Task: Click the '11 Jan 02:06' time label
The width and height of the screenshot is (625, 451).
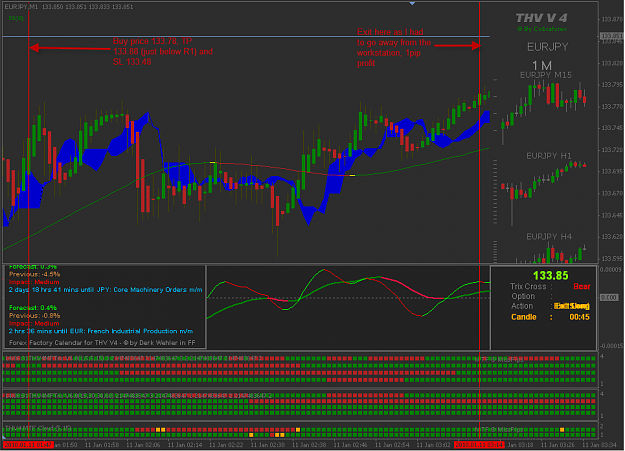Action: (x=143, y=445)
